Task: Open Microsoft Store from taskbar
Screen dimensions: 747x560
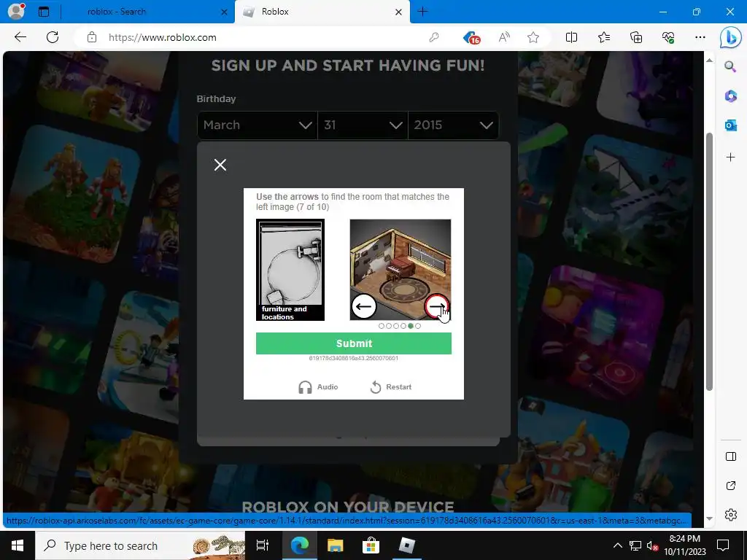Action: click(371, 545)
